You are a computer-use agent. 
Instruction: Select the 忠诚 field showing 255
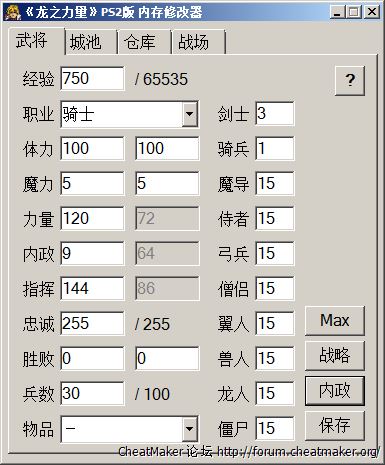point(92,323)
